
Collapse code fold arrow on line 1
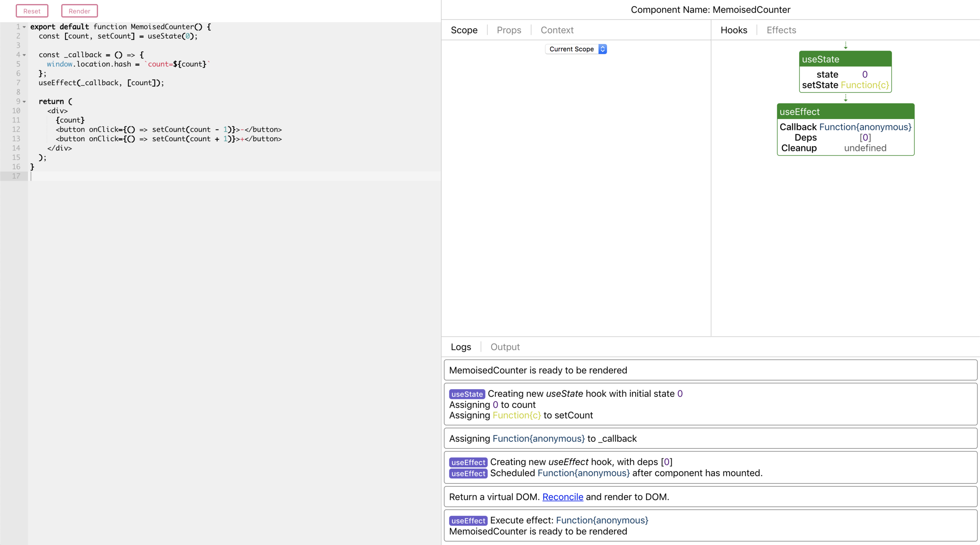click(x=24, y=27)
